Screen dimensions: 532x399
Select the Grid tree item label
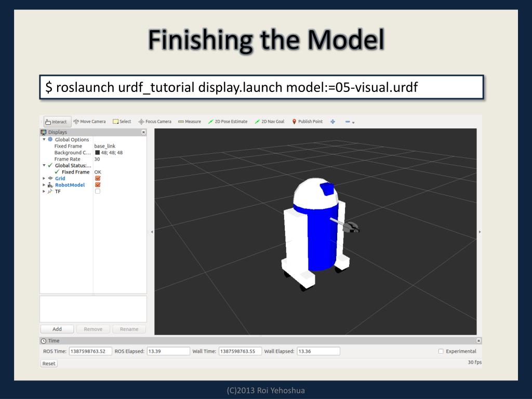click(60, 178)
